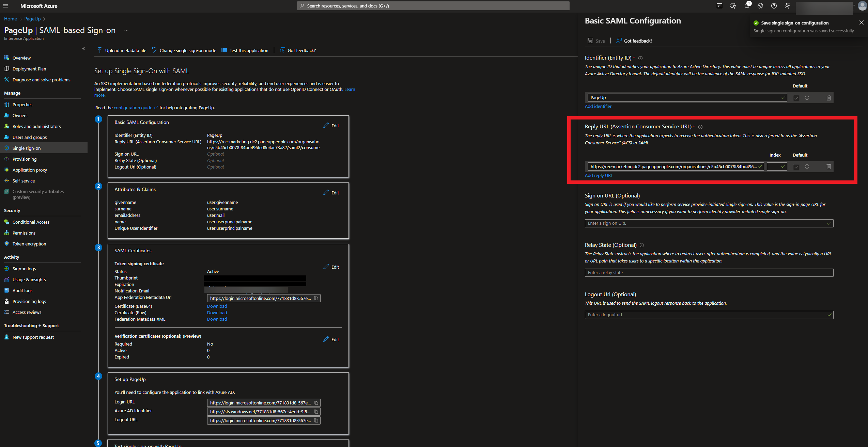
Task: Toggle Default checkbox for PageUp identifier
Action: click(x=796, y=98)
